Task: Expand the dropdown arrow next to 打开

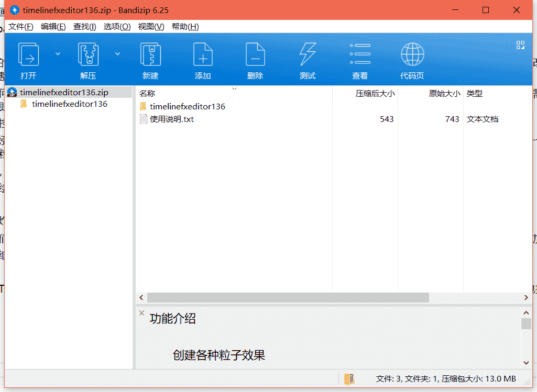Action: [x=58, y=54]
